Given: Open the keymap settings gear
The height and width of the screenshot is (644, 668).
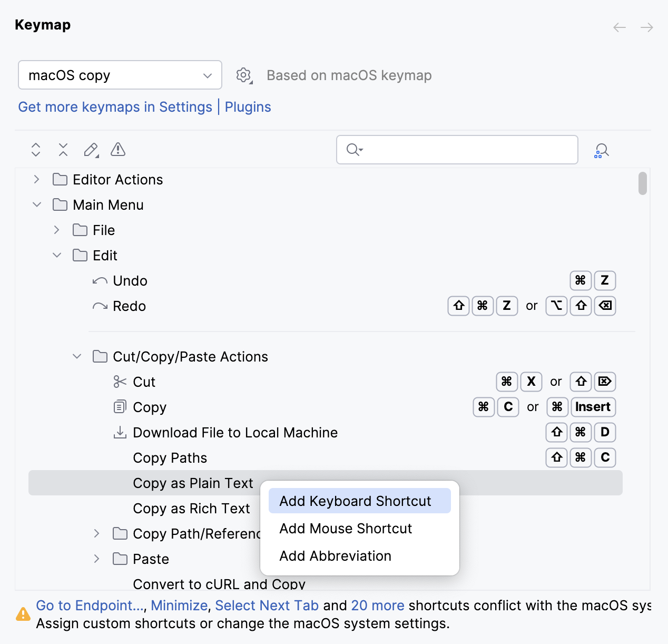Looking at the screenshot, I should coord(243,75).
